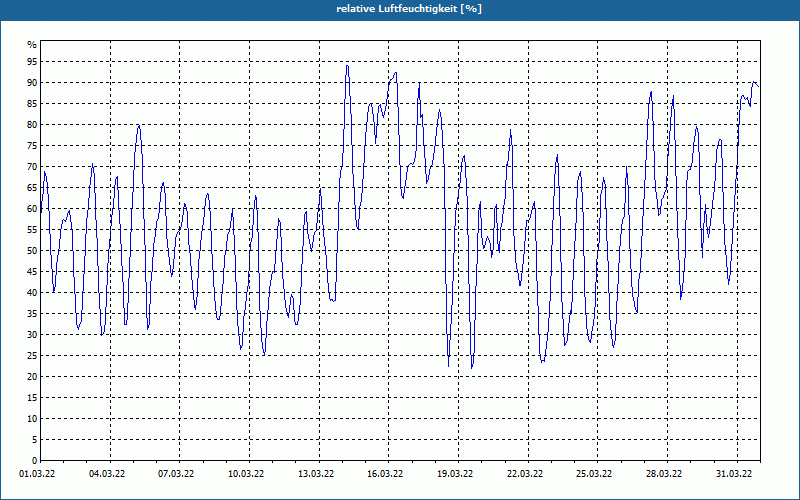
Task: Click the y-axis value 20
Action: (x=32, y=377)
